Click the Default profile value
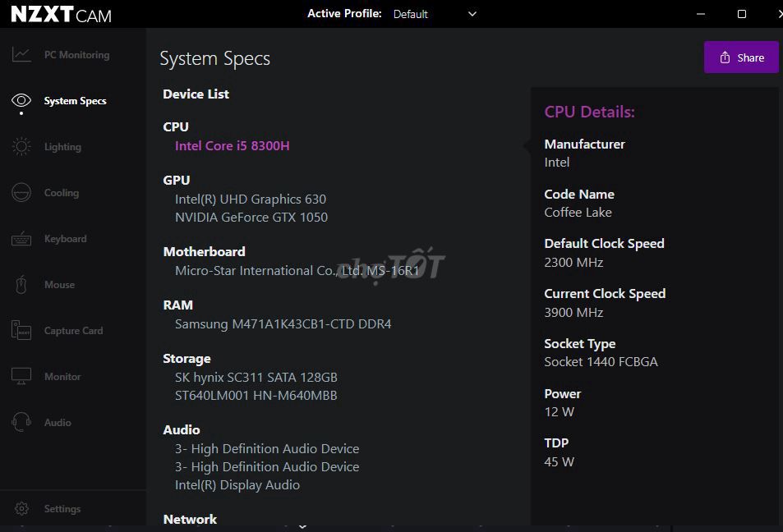 click(x=411, y=14)
